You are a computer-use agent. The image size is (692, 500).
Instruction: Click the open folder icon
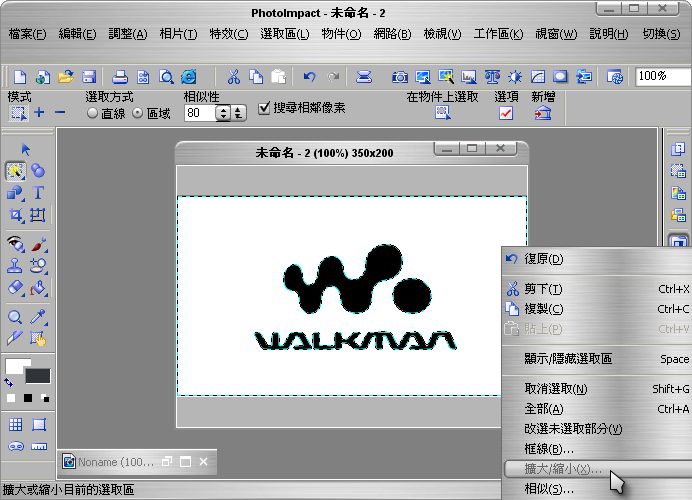click(66, 77)
